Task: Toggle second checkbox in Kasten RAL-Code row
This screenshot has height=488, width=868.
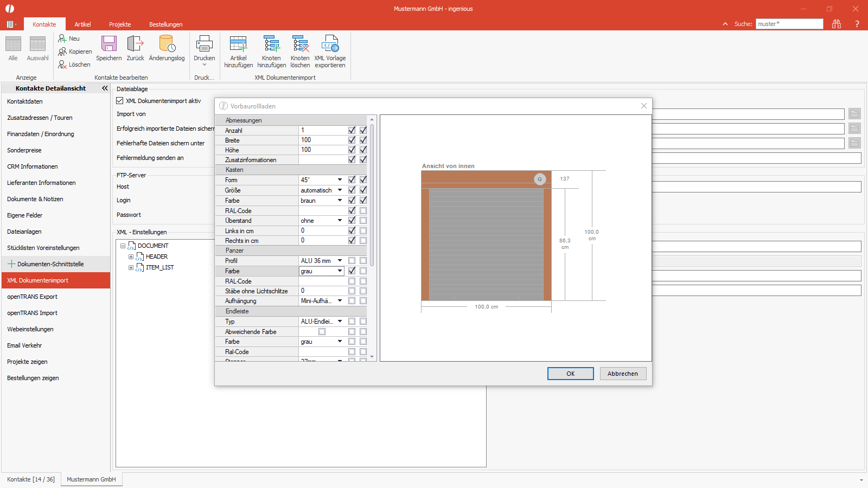Action: [x=363, y=210]
